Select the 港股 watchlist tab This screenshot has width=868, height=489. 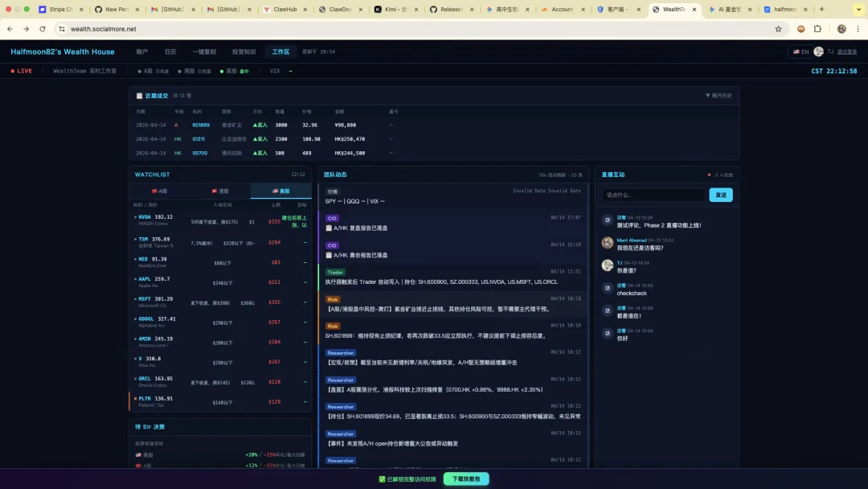pos(220,191)
